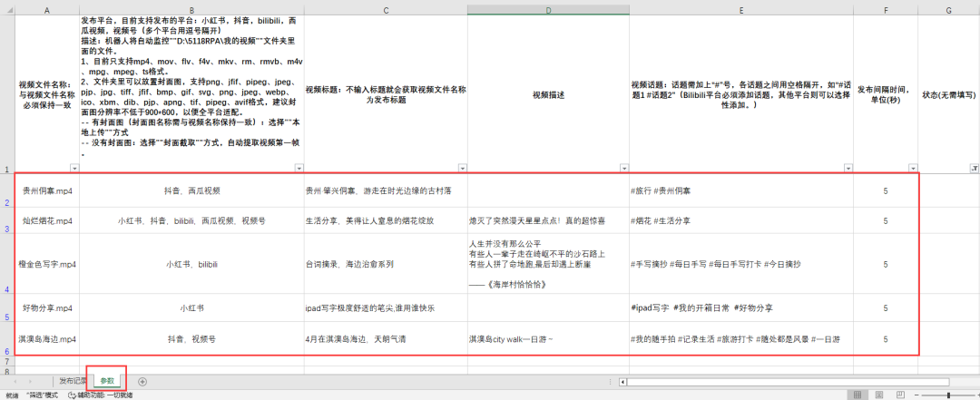Image resolution: width=980 pixels, height=400 pixels.
Task: Click the zoom out minus button
Action: pos(916,395)
